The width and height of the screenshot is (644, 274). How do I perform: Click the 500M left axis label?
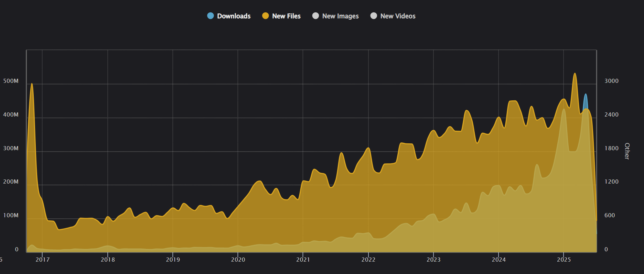pos(11,81)
